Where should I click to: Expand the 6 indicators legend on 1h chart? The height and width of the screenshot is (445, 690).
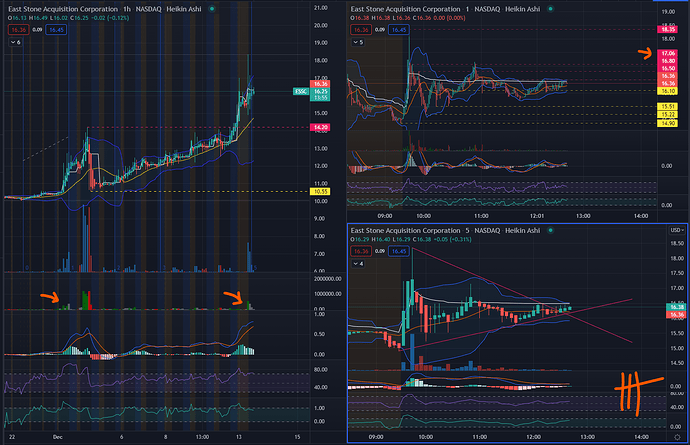point(15,42)
